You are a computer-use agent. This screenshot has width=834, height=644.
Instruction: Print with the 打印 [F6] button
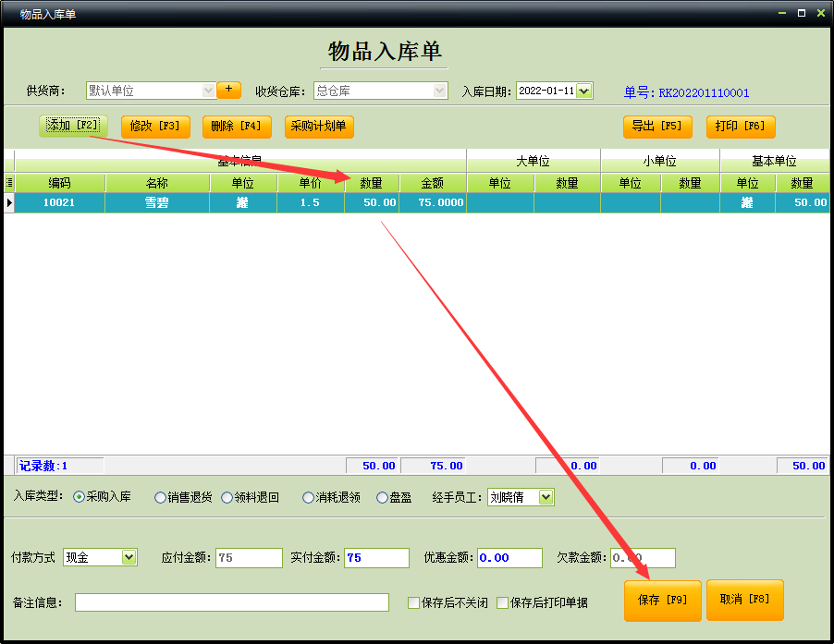point(740,127)
